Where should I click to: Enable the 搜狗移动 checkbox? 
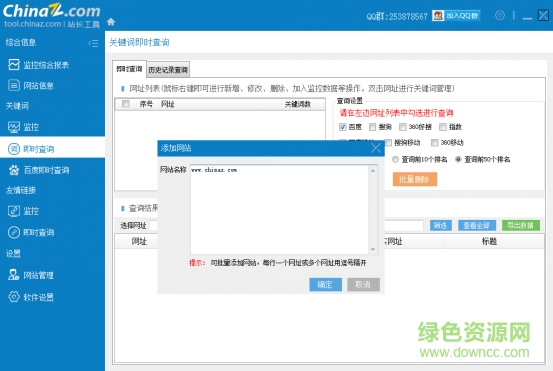click(x=388, y=142)
